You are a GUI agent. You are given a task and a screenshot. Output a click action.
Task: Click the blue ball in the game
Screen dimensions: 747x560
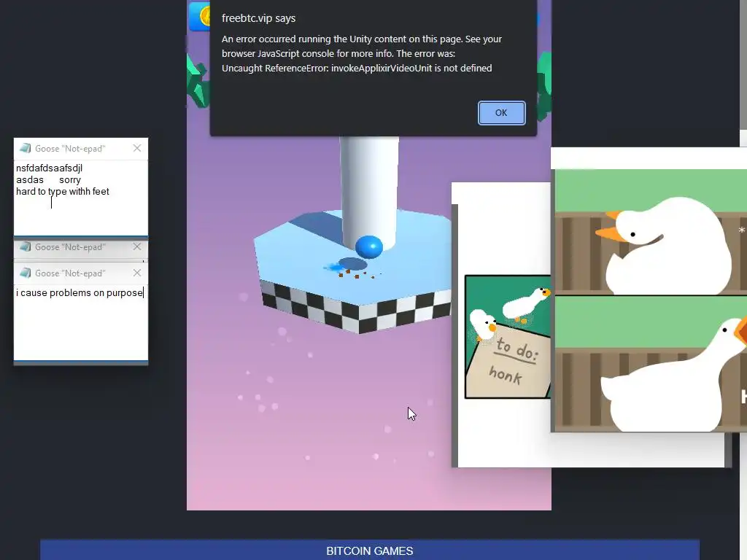[x=368, y=247]
